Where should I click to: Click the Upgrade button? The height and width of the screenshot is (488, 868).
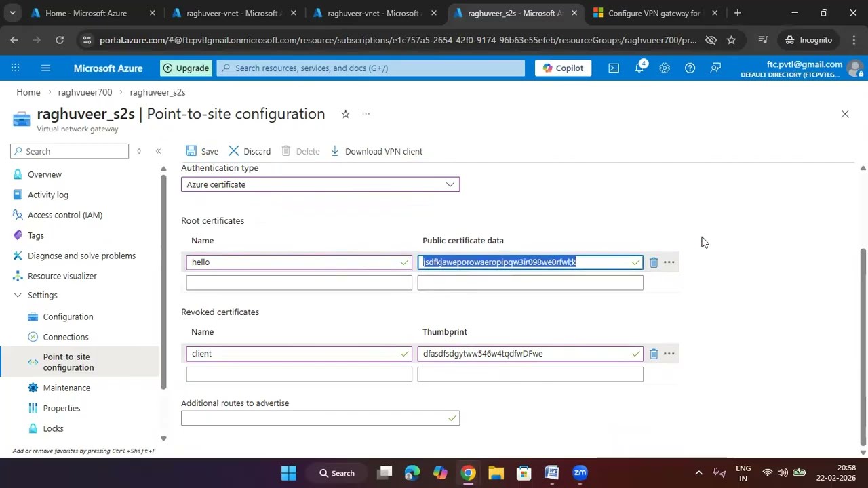click(185, 68)
